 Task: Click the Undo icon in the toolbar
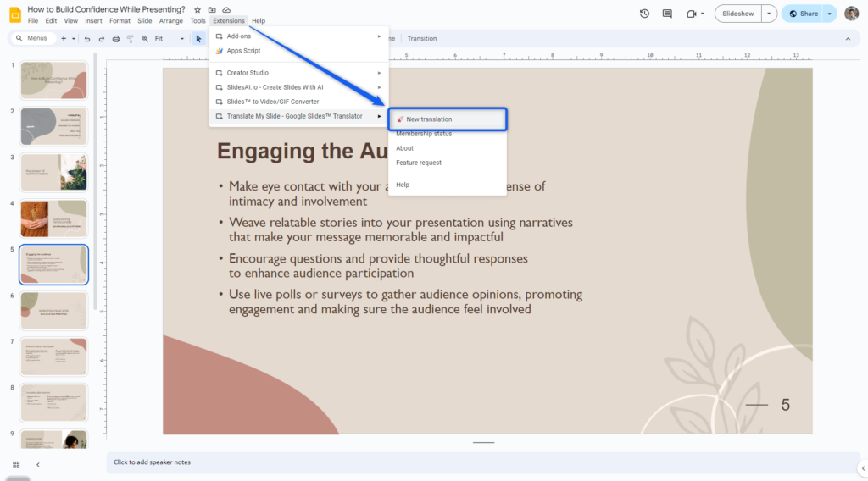pyautogui.click(x=87, y=39)
